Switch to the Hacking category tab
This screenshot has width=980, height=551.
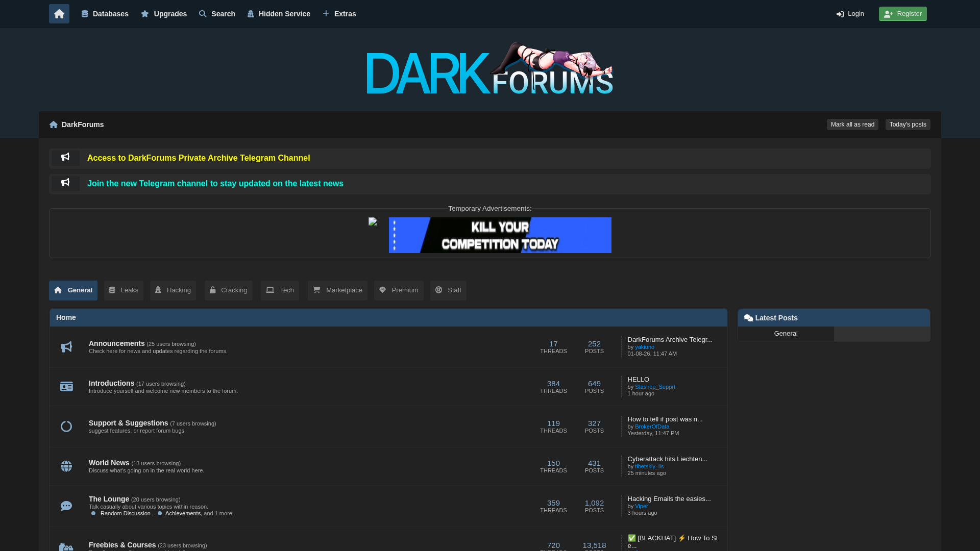pyautogui.click(x=173, y=290)
